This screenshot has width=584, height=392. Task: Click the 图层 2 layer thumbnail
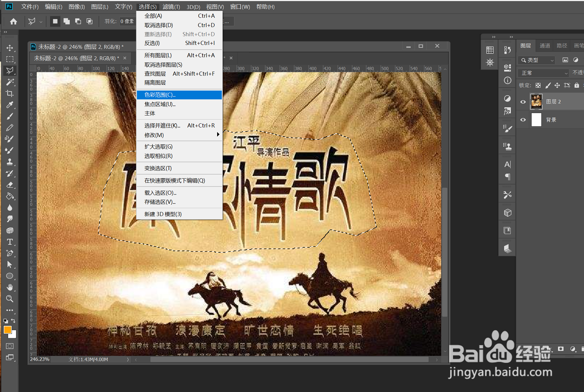pos(537,102)
